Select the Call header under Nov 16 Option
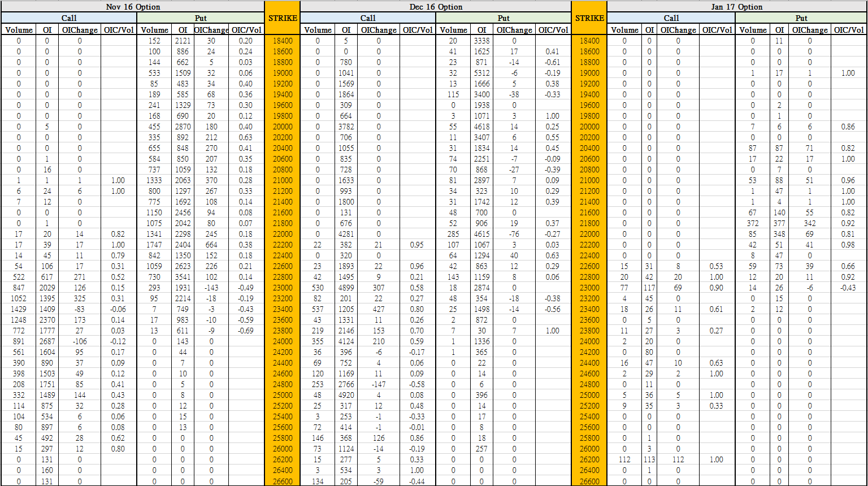The width and height of the screenshot is (868, 486). [x=69, y=18]
